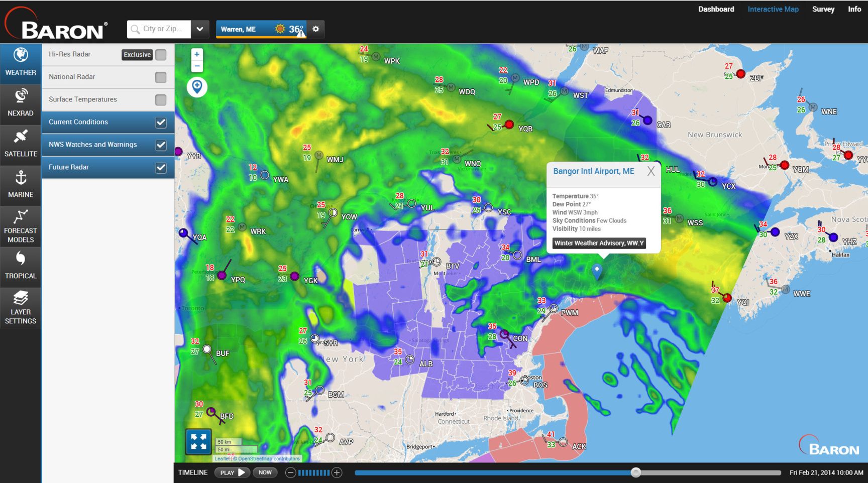Zoom in on the map
Viewport: 868px width, 483px height.
197,54
